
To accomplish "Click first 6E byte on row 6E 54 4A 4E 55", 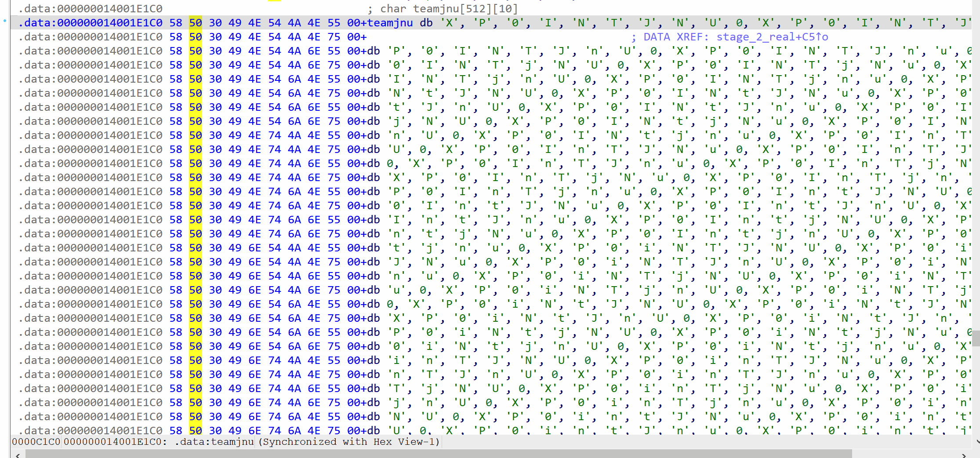I will pos(254,248).
